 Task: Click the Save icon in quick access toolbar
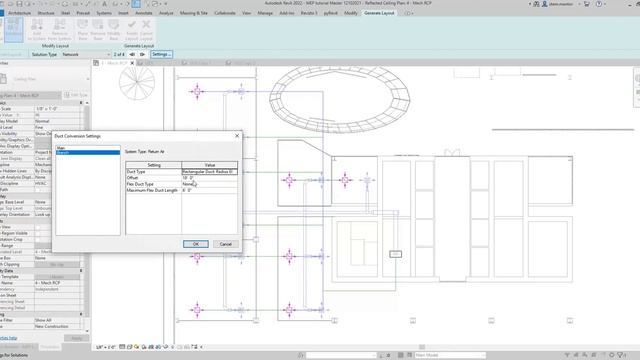19,4
